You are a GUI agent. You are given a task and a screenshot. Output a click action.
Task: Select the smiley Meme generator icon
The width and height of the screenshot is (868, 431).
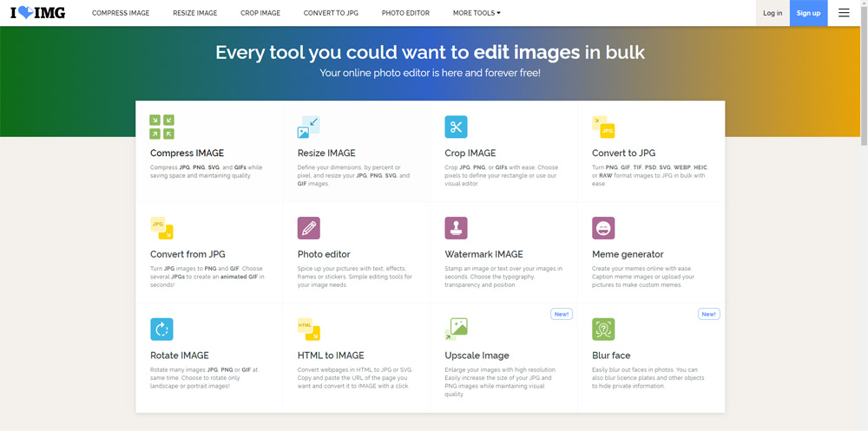pos(603,228)
